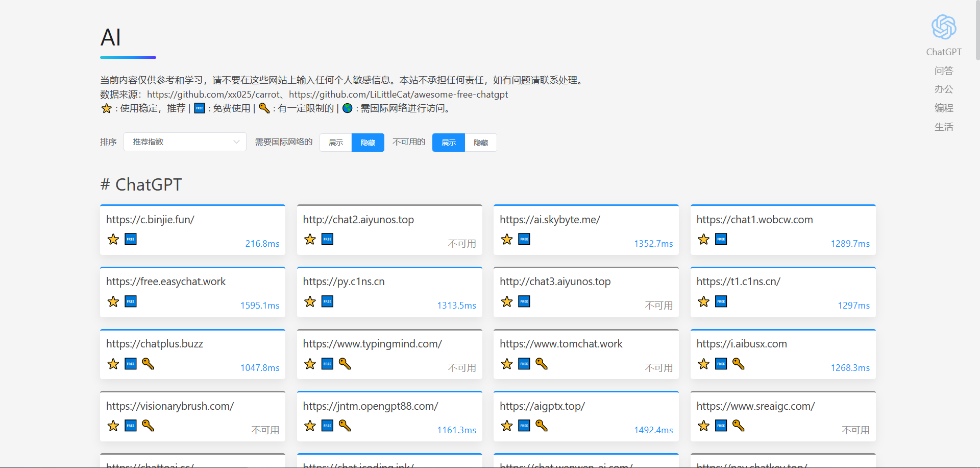Click the key icon on the chatplus.buzz card
This screenshot has height=468, width=980.
click(x=148, y=364)
